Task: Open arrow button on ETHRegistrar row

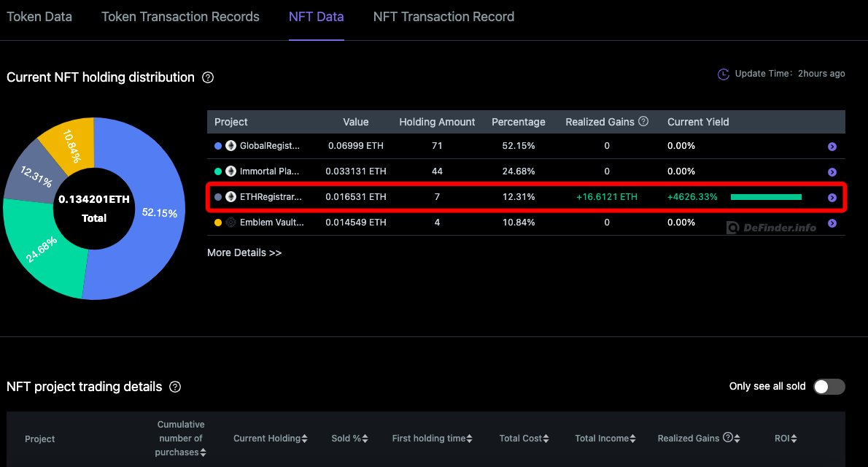Action: pyautogui.click(x=832, y=198)
